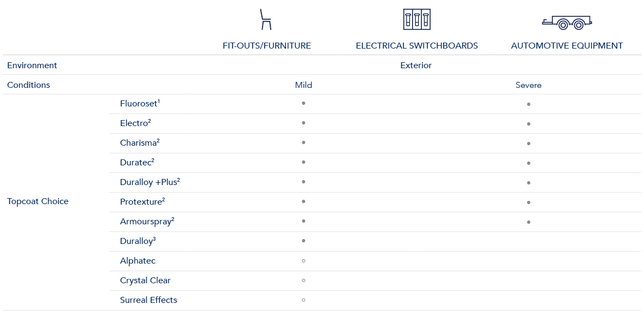Image resolution: width=644 pixels, height=316 pixels.
Task: Select the Alphatec topcoat name
Action: coord(138,261)
